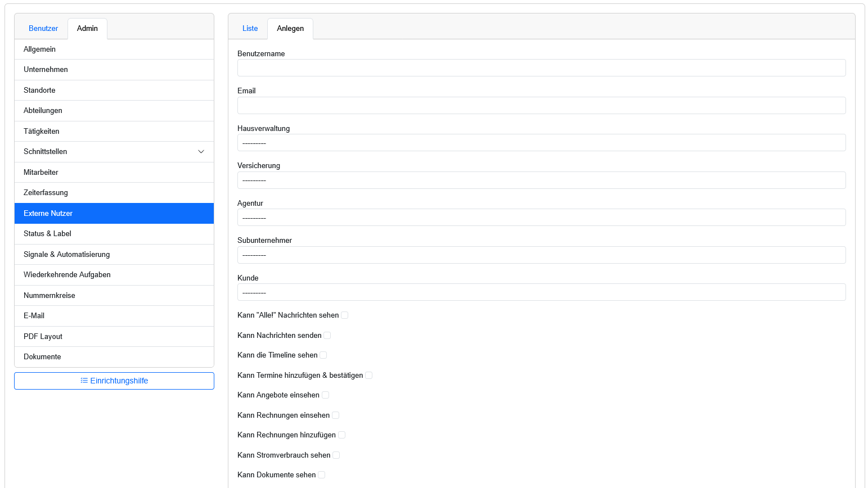Open Nummernkreise settings
This screenshot has height=488, width=868.
pos(114,296)
